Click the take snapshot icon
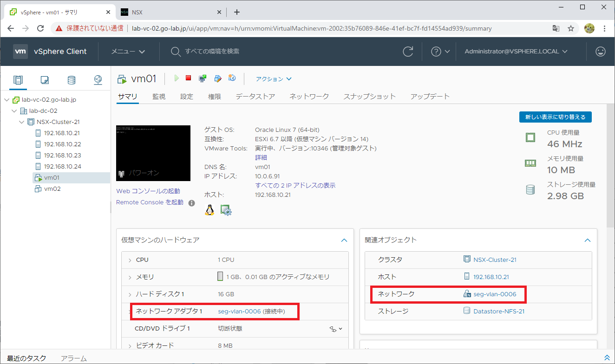The image size is (615, 364). tap(232, 78)
